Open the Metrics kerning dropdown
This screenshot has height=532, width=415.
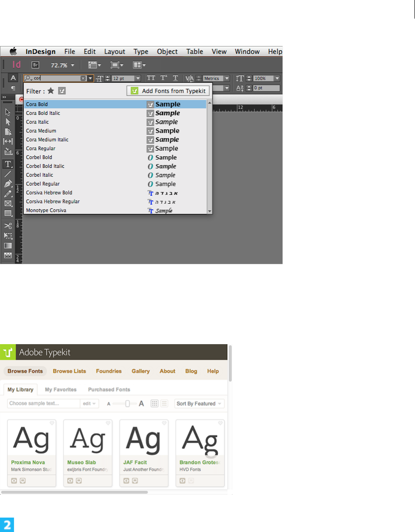click(x=227, y=79)
